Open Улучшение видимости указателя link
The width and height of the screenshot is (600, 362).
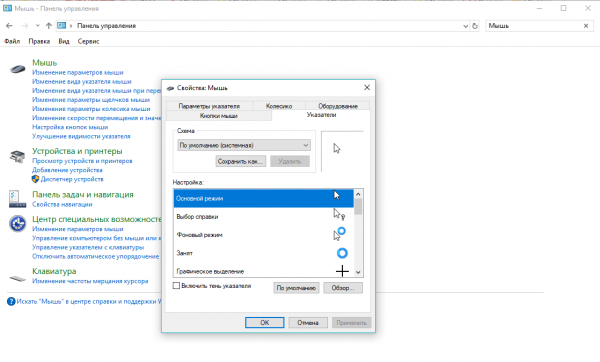coord(81,136)
